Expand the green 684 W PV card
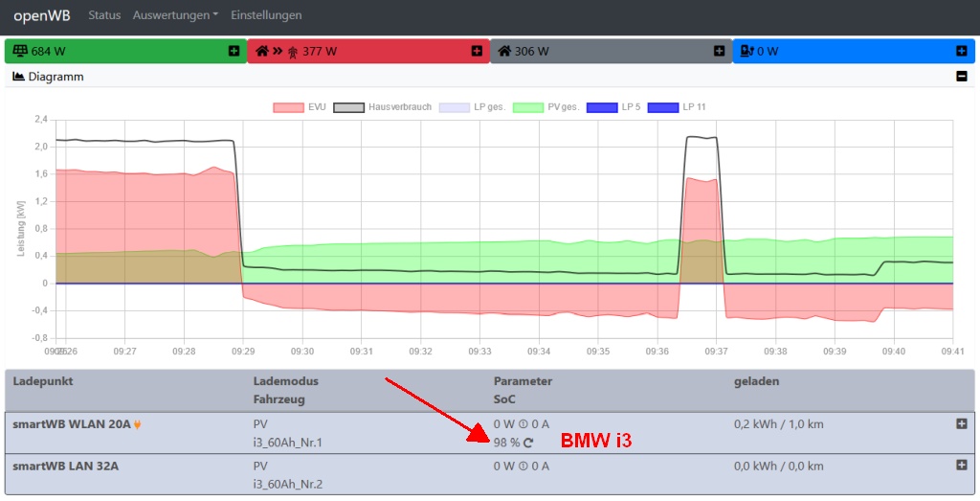 point(234,51)
